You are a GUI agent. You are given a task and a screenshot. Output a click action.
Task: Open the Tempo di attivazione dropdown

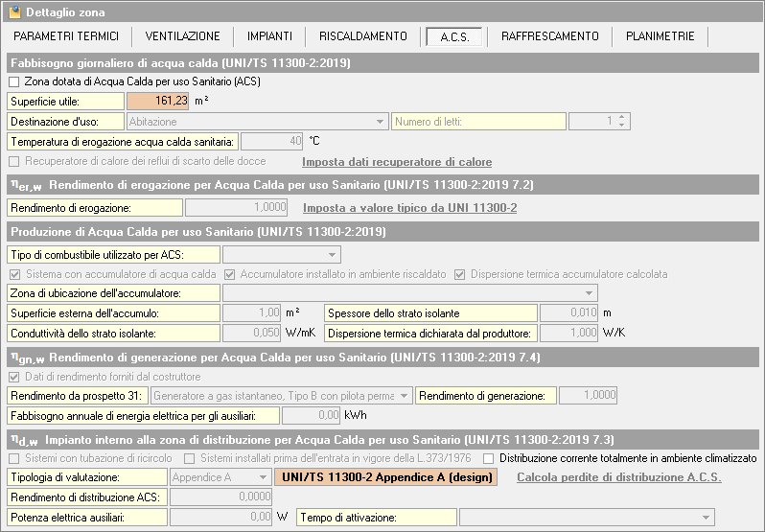[587, 518]
